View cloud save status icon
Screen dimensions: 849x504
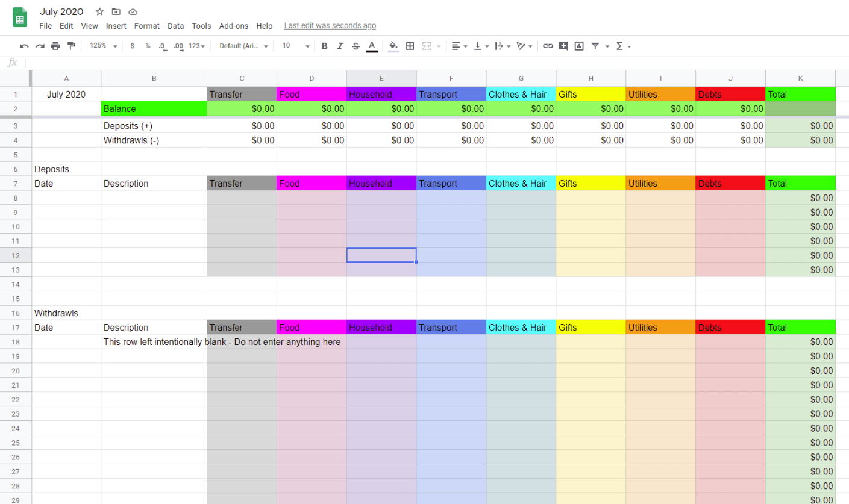(133, 11)
